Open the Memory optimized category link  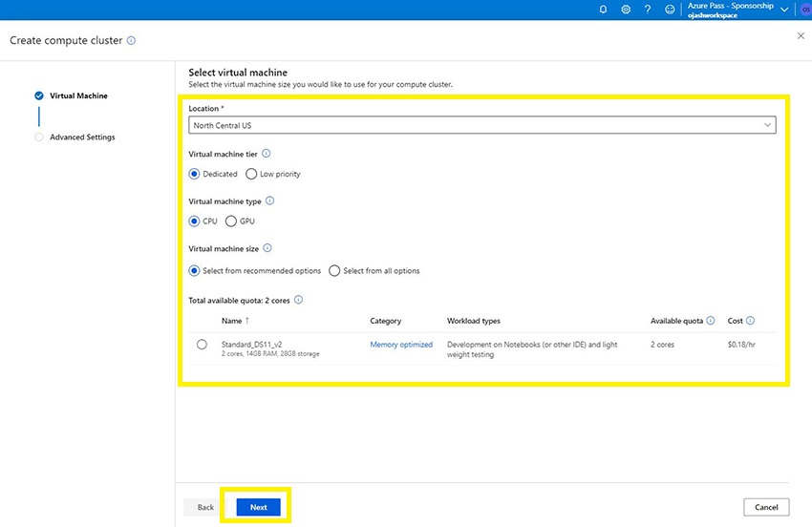click(401, 345)
